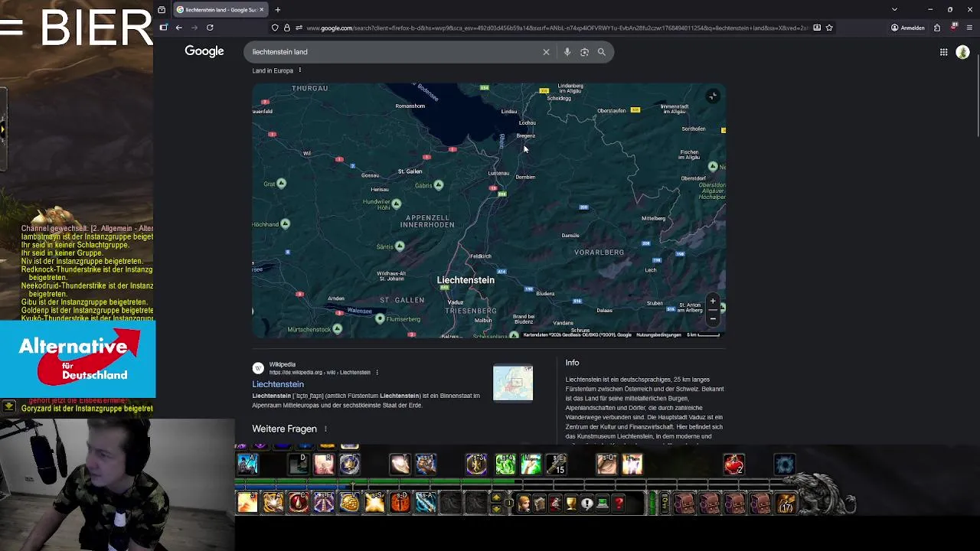Go back with the browser back arrow

178,28
